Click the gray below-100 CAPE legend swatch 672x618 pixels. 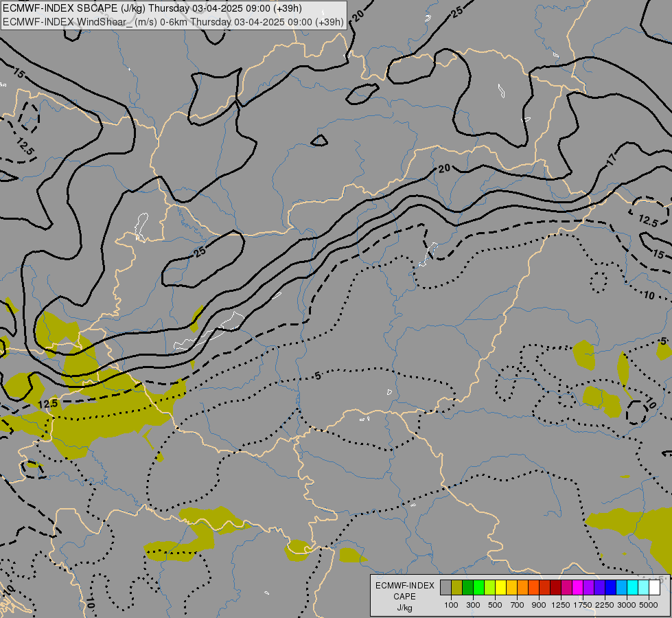[x=445, y=588]
